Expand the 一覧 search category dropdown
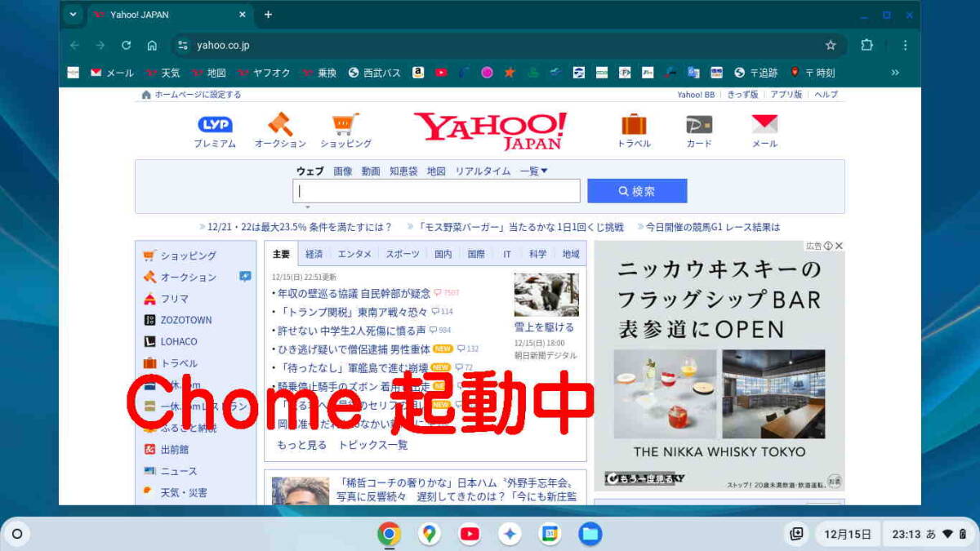980x551 pixels. (534, 171)
